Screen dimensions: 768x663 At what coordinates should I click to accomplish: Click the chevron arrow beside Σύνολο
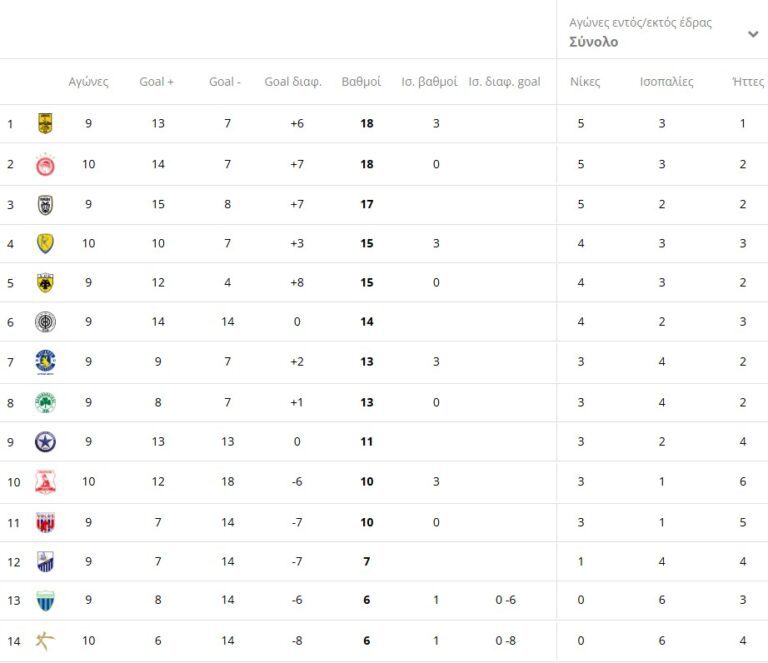[752, 34]
